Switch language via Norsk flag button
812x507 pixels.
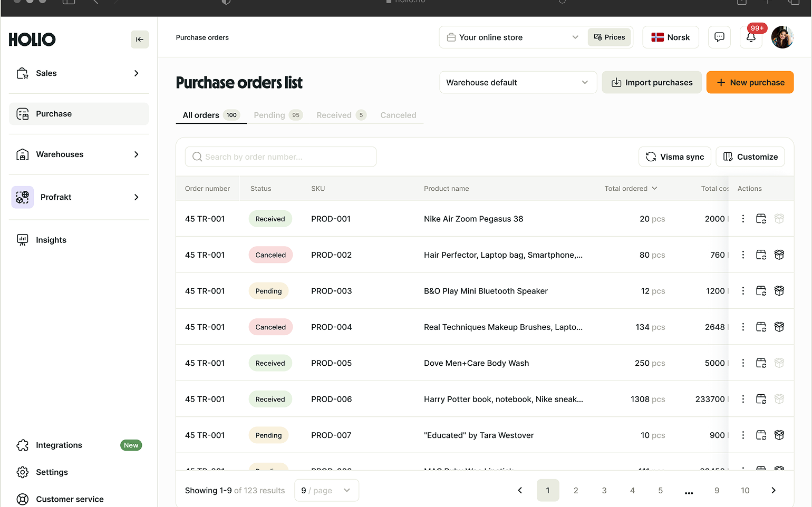tap(670, 37)
